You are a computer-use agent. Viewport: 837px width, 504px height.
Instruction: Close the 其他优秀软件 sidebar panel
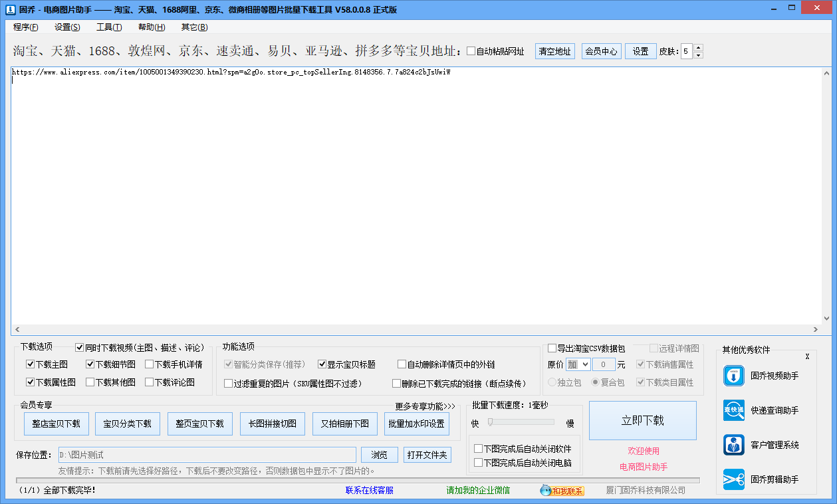coord(807,356)
